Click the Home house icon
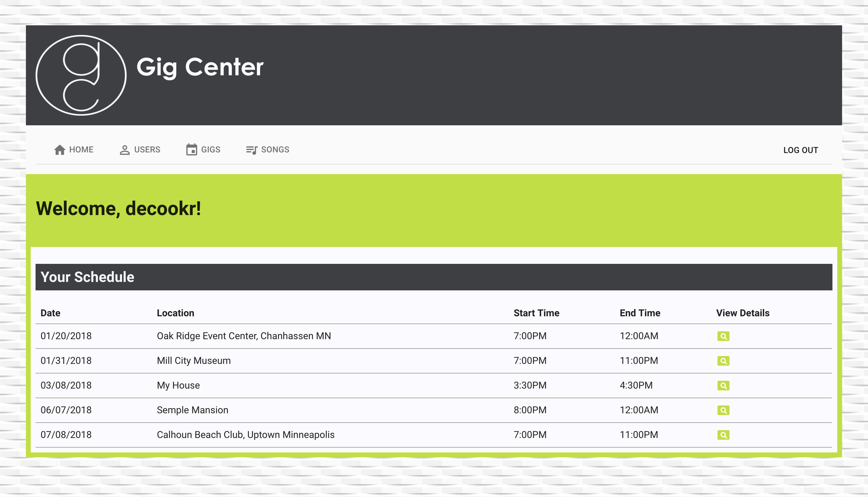Screen dimensions: 868x497 pyautogui.click(x=59, y=150)
